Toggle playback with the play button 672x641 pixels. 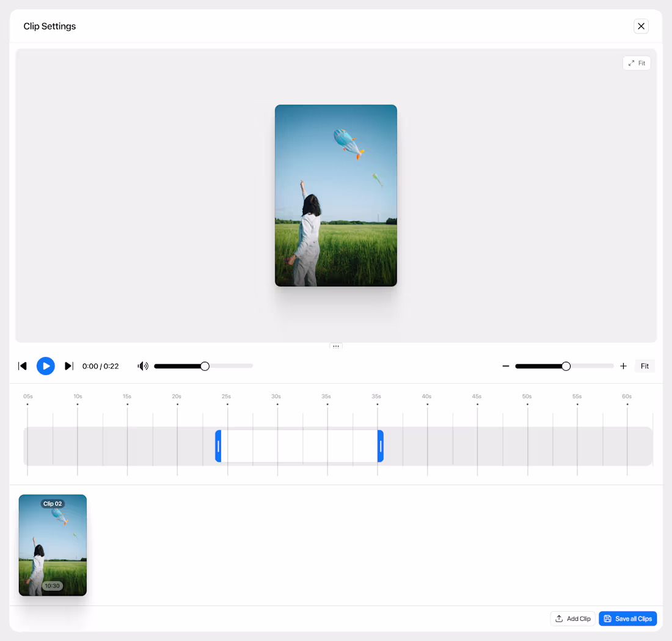tap(45, 366)
